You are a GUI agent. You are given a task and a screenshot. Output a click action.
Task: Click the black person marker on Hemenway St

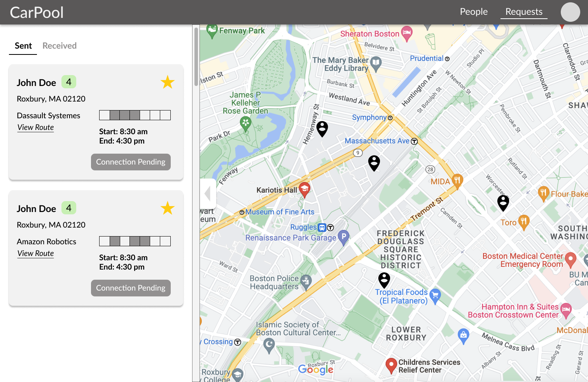point(322,129)
